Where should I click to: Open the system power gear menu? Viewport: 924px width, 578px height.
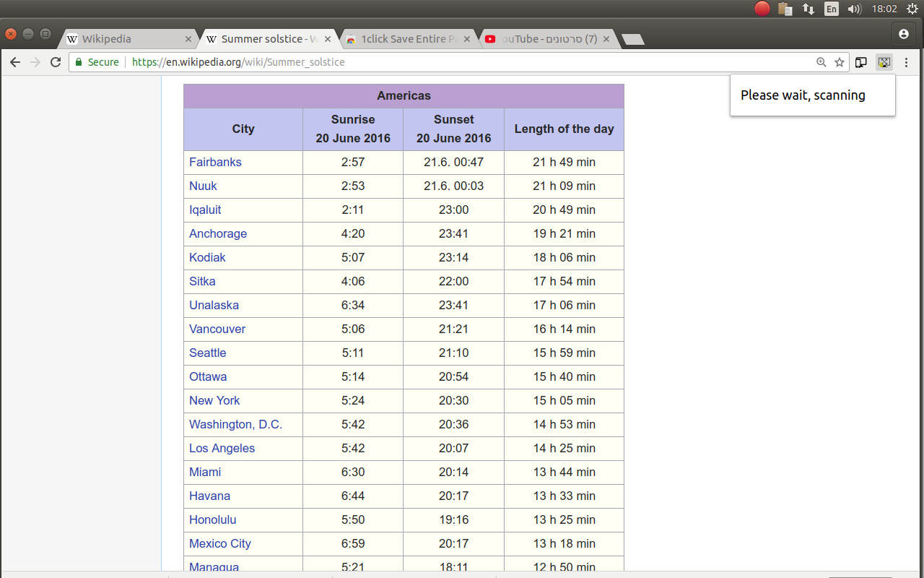[912, 9]
